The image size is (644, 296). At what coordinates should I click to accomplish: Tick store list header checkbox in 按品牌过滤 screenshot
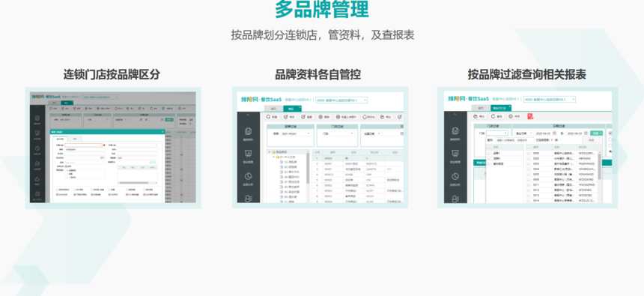point(529,147)
